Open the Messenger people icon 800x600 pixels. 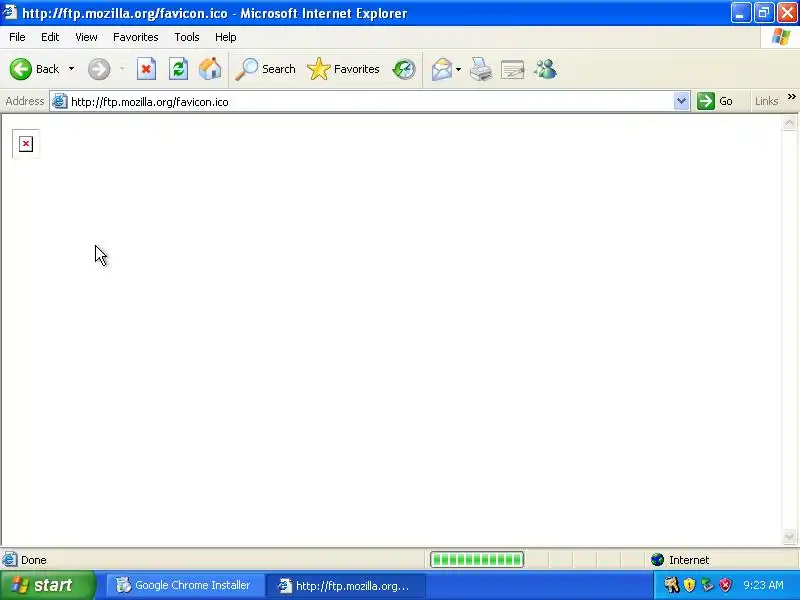coord(545,69)
